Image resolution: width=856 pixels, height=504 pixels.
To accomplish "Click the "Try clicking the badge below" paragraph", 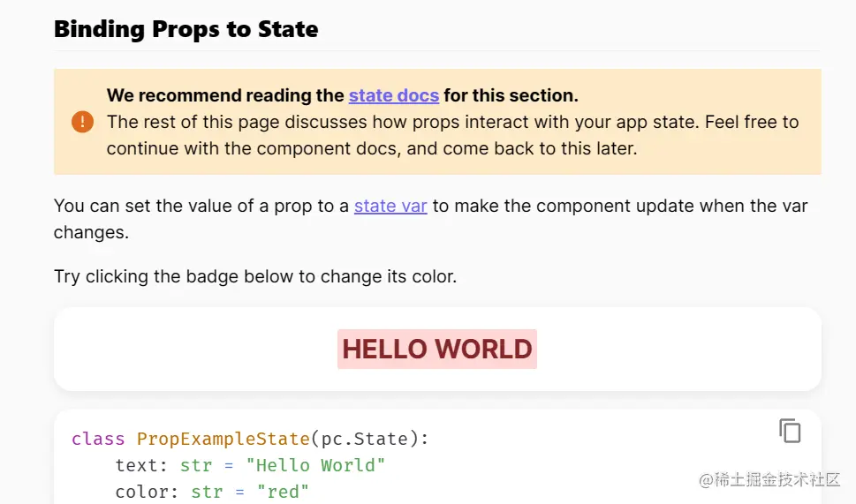I will pos(255,276).
